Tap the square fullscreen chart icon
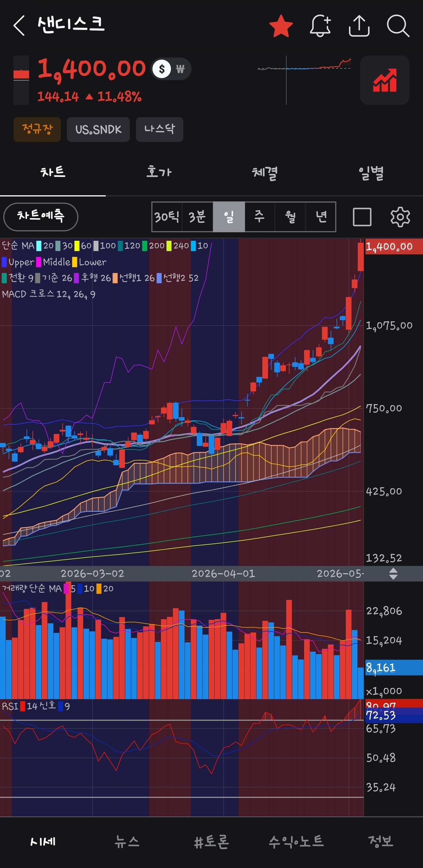The image size is (423, 868). coord(362,217)
